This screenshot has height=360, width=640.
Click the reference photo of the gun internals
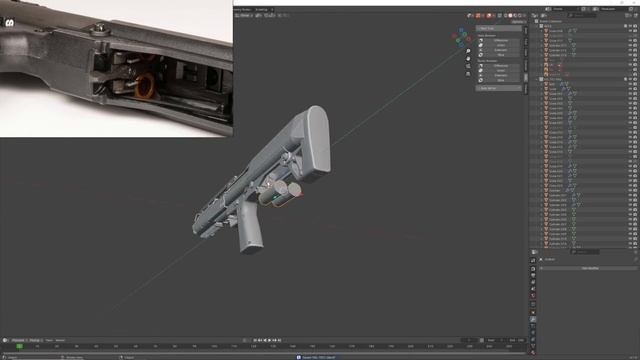[116, 68]
